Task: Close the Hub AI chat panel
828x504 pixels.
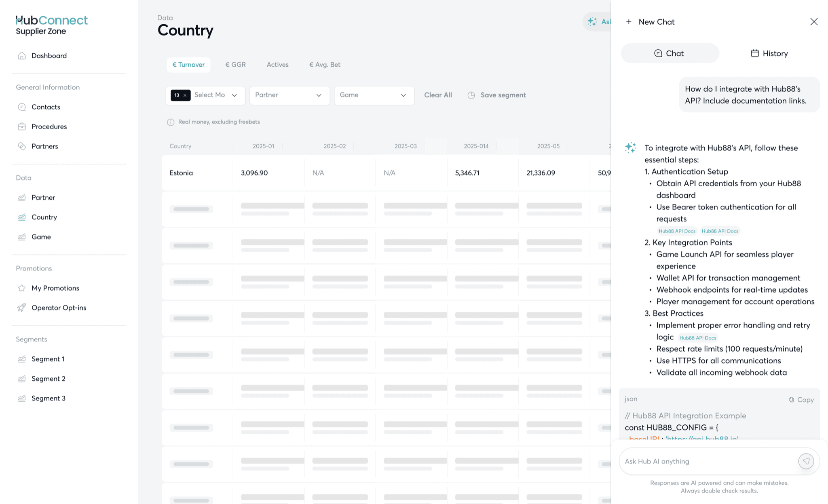Action: pyautogui.click(x=814, y=22)
